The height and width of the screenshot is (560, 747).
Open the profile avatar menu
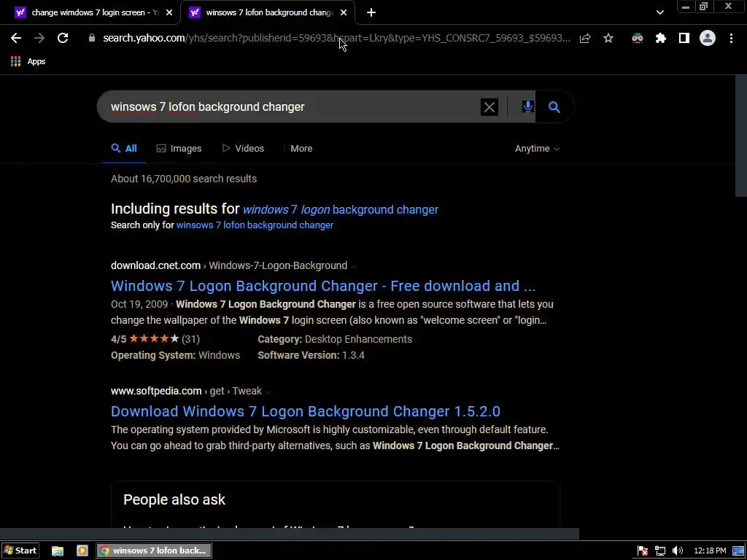[708, 38]
